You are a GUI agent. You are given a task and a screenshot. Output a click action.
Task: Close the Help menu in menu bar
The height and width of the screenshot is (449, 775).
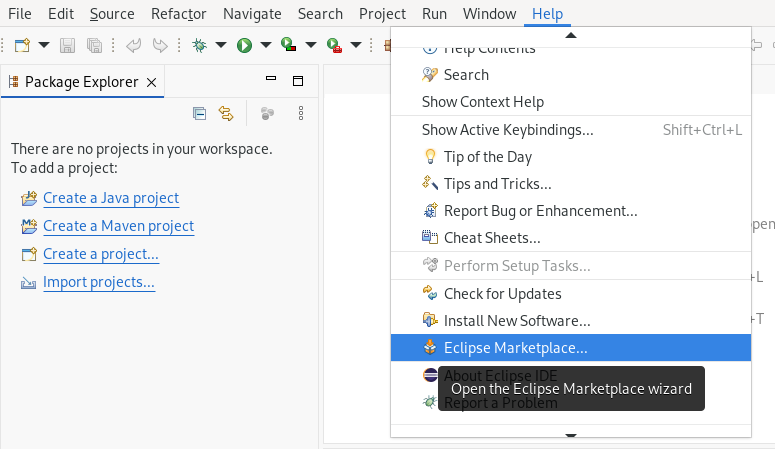click(x=547, y=14)
